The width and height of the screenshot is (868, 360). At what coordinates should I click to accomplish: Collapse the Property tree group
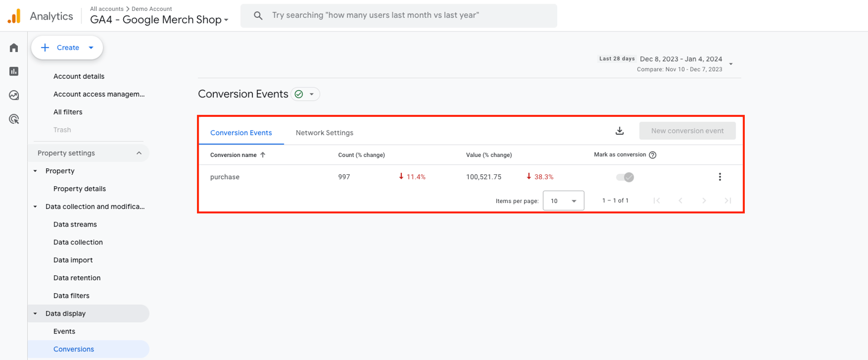point(35,171)
